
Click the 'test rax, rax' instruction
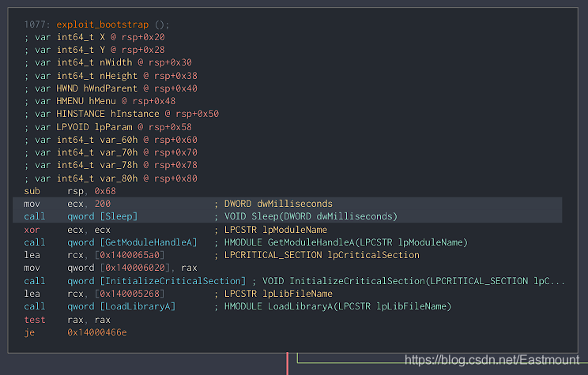coord(67,320)
